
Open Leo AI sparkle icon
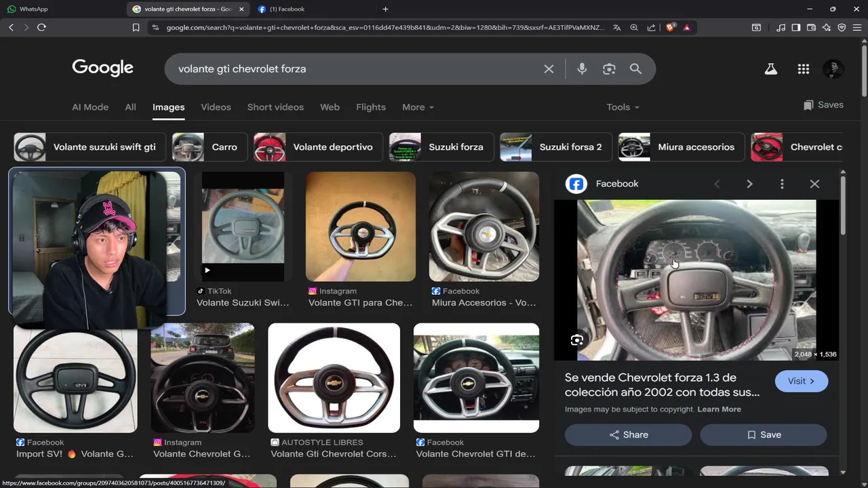(826, 27)
